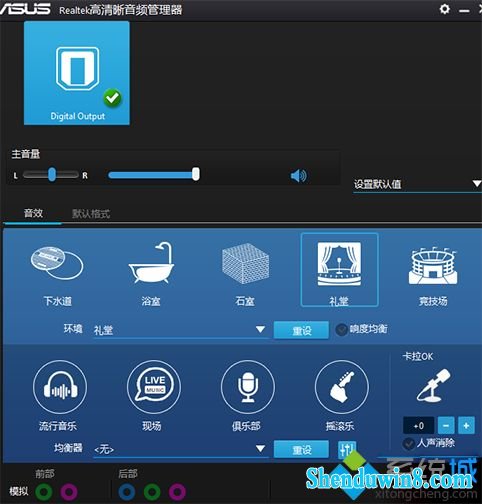Switch to the 默认格式 default format tab
Screen dimensions: 482x504
pyautogui.click(x=91, y=214)
